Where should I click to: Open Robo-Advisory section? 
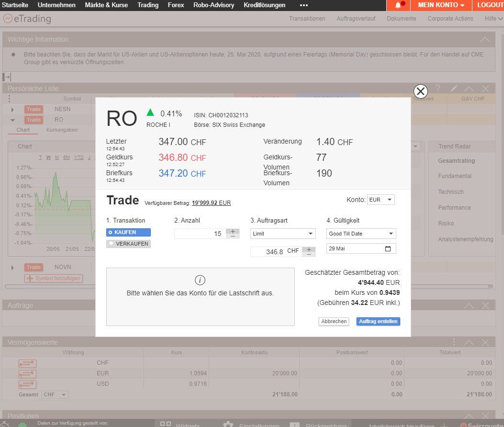click(214, 5)
